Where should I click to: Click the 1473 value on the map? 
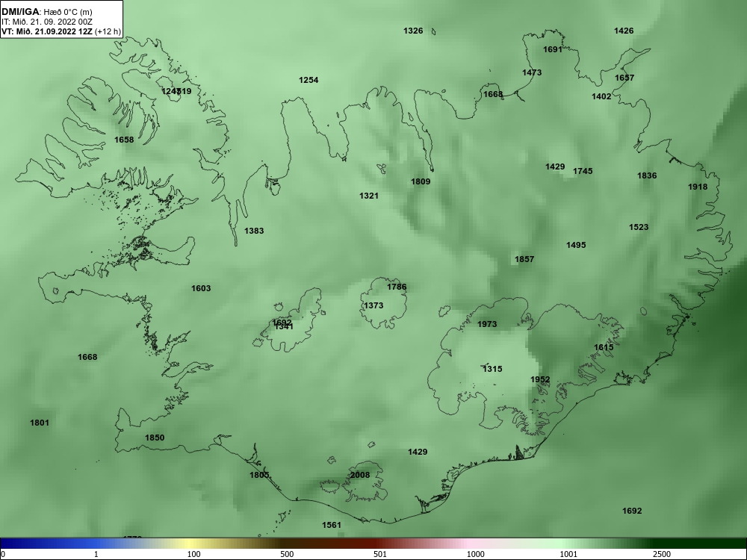pyautogui.click(x=532, y=73)
